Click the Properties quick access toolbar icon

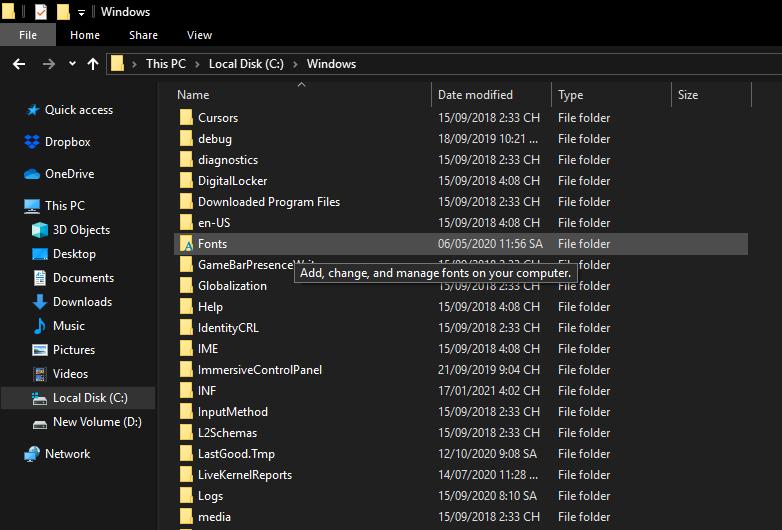tap(41, 11)
